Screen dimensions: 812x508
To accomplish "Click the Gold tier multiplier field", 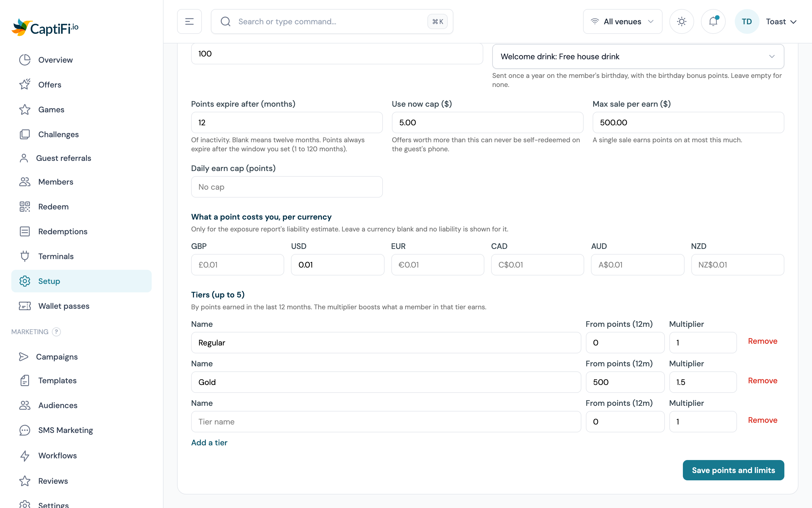I will point(703,382).
